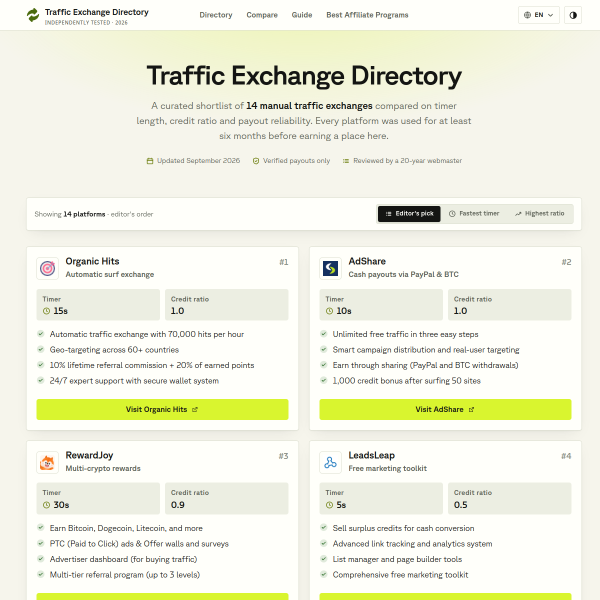Click check icon next to Unlimited free traffic
Image resolution: width=600 pixels, height=600 pixels.
(323, 334)
